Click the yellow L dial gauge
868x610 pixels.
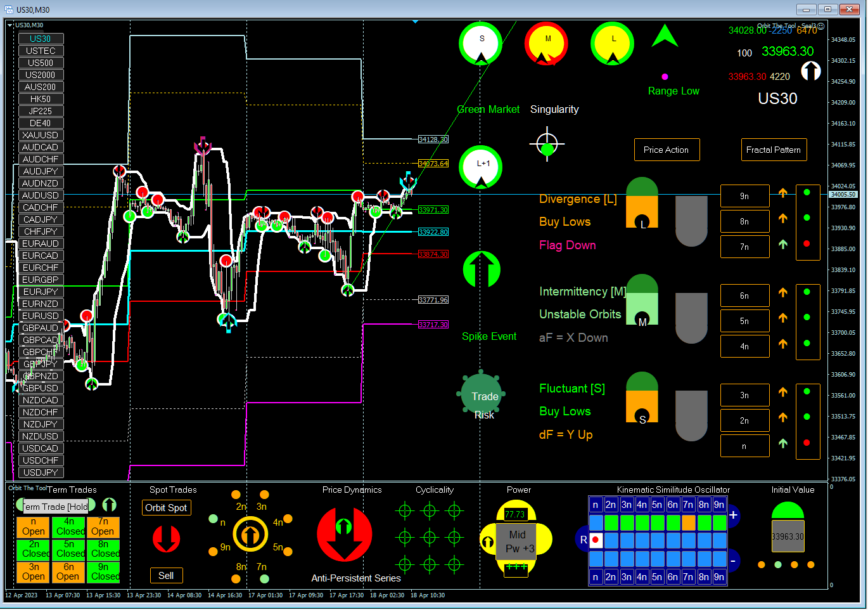click(x=613, y=44)
